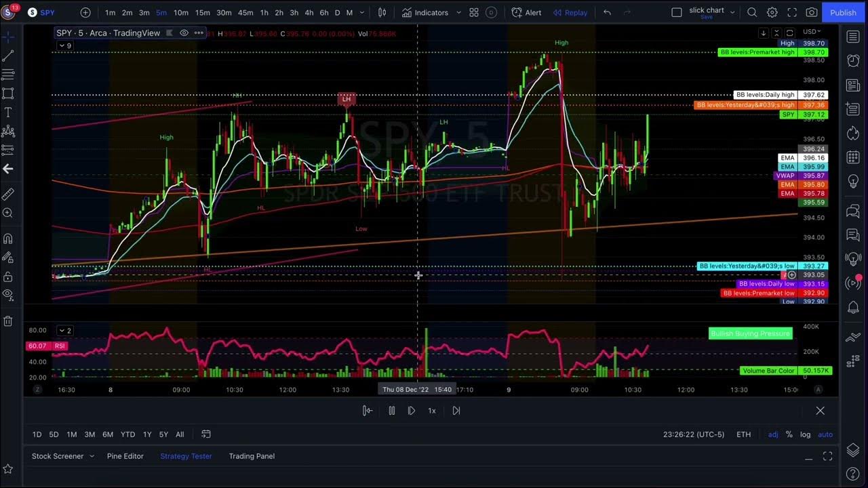Open the candlestick chart style selector
The height and width of the screenshot is (488, 868).
(x=382, y=12)
